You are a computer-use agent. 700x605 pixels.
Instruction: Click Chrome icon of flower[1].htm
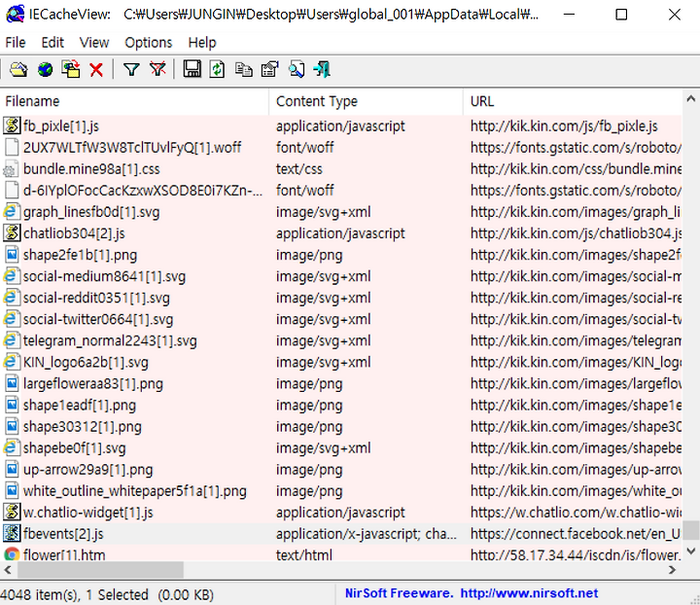pyautogui.click(x=12, y=554)
